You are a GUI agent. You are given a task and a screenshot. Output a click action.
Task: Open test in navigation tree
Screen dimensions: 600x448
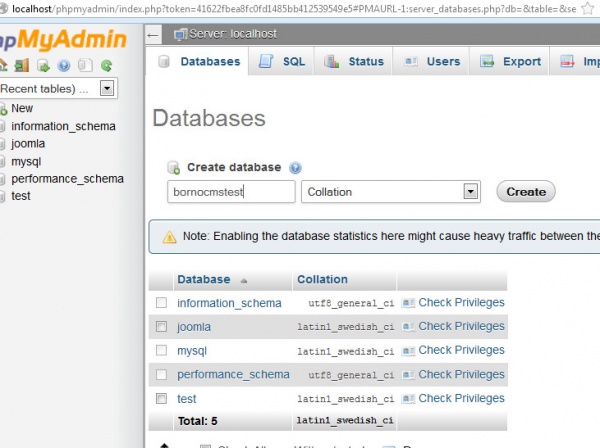(21, 196)
